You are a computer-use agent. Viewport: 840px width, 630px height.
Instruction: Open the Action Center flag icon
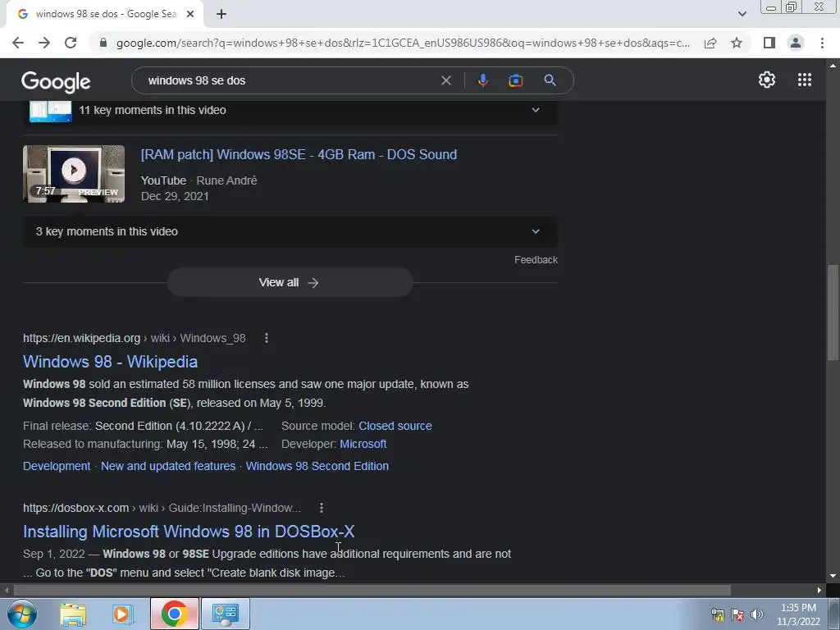737,614
